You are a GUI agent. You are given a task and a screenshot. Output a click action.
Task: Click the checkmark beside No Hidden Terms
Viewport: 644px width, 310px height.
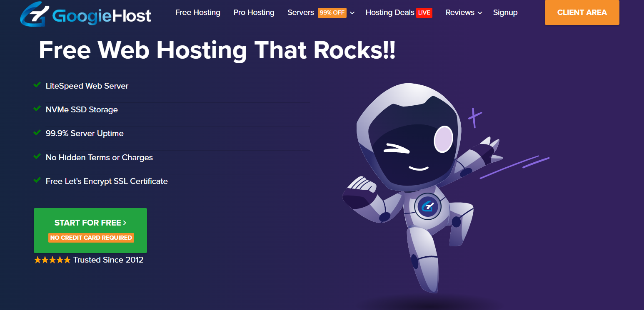pos(37,157)
